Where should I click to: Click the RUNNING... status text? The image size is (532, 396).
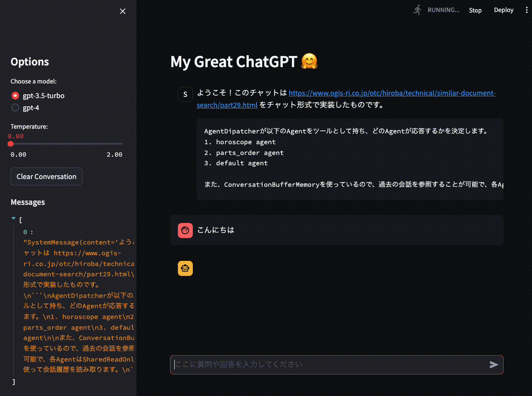[443, 10]
